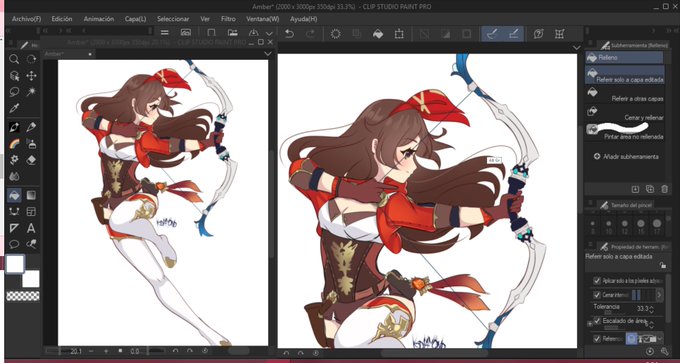Open the Filtro menu
The image size is (680, 363).
click(x=228, y=19)
